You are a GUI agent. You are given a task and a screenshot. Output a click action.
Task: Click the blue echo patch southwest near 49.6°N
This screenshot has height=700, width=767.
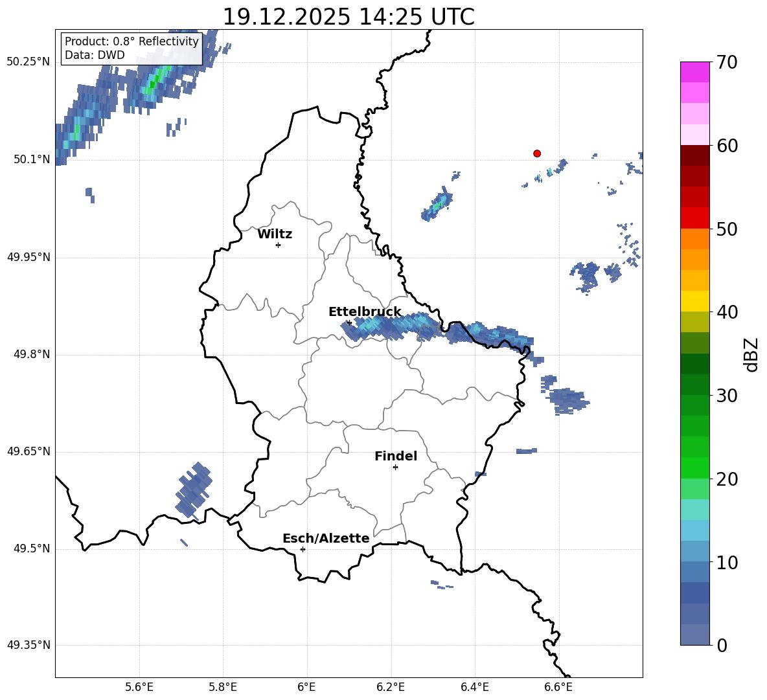tap(194, 490)
